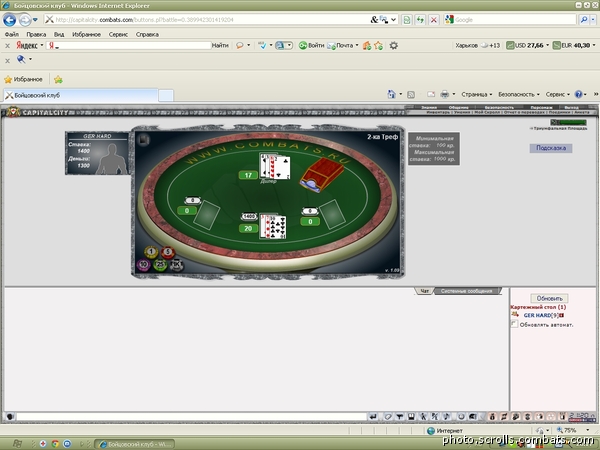The height and width of the screenshot is (450, 600).
Task: Click the search magnifier beside Google box
Action: (x=584, y=20)
